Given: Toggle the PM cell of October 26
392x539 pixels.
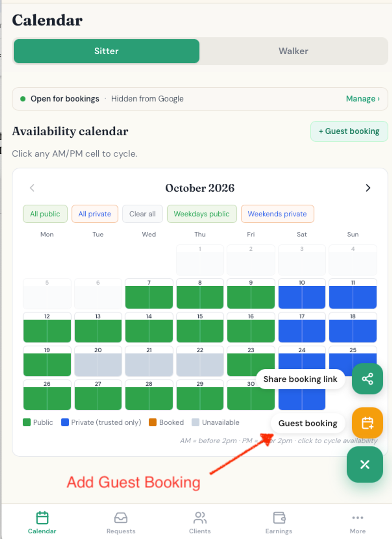Looking at the screenshot, I should [59, 398].
